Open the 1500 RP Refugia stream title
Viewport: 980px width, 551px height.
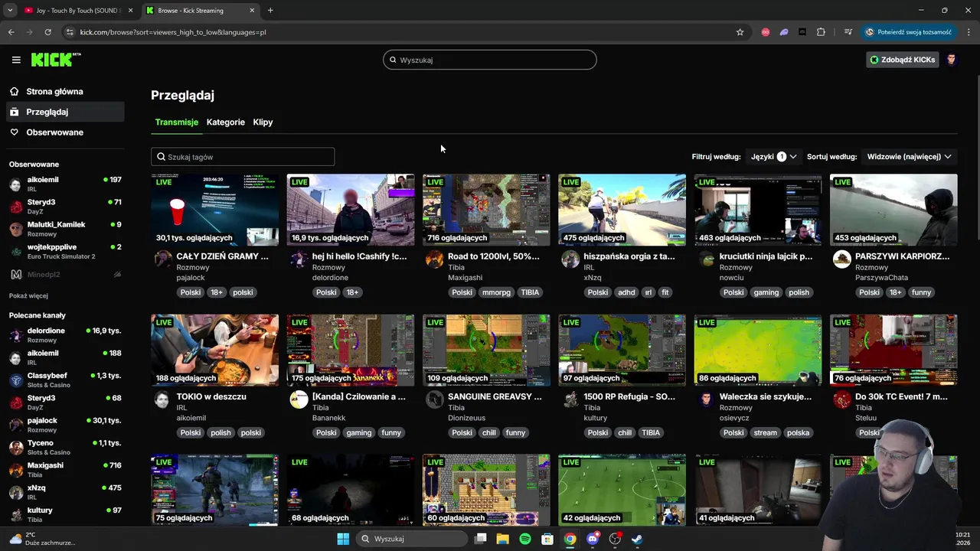tap(629, 396)
